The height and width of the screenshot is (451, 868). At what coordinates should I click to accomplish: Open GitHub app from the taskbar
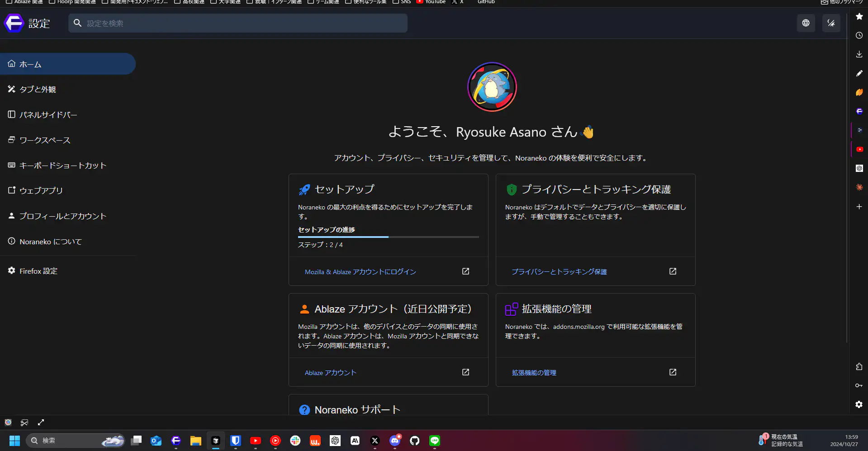pos(415,441)
